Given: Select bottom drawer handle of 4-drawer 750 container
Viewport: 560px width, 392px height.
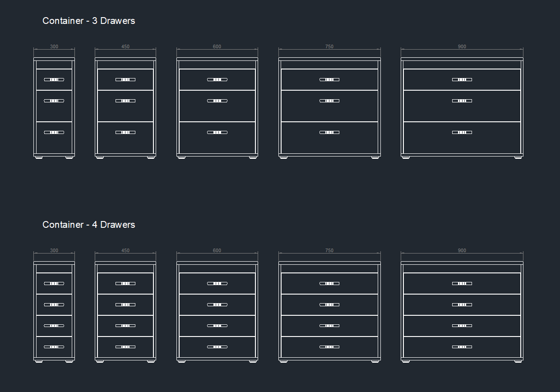Looking at the screenshot, I should click(x=329, y=347).
